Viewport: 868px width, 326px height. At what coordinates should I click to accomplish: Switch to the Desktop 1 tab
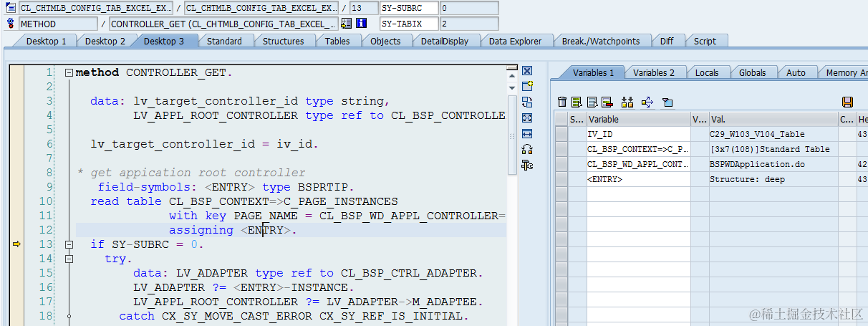pyautogui.click(x=46, y=41)
